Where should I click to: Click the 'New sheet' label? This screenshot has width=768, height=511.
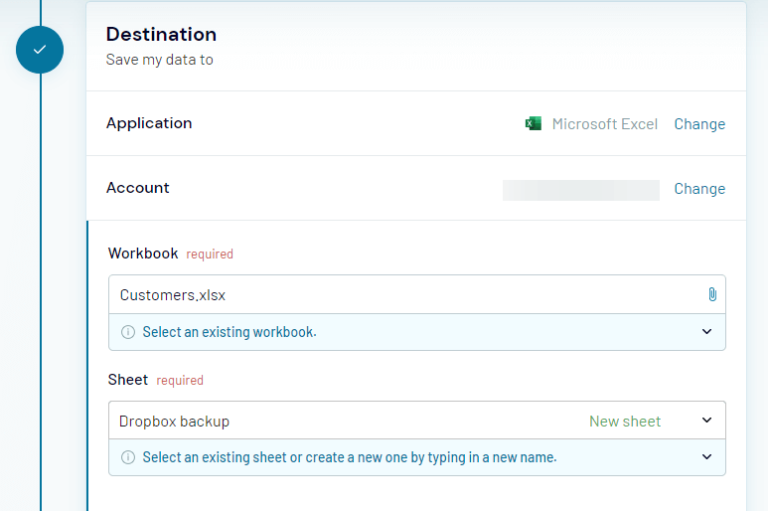click(x=624, y=421)
